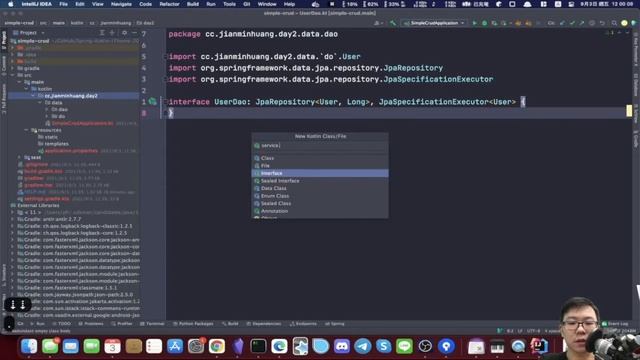Image resolution: width=640 pixels, height=360 pixels.
Task: Select Class in the New Kotlin Class/File popup
Action: [320, 158]
